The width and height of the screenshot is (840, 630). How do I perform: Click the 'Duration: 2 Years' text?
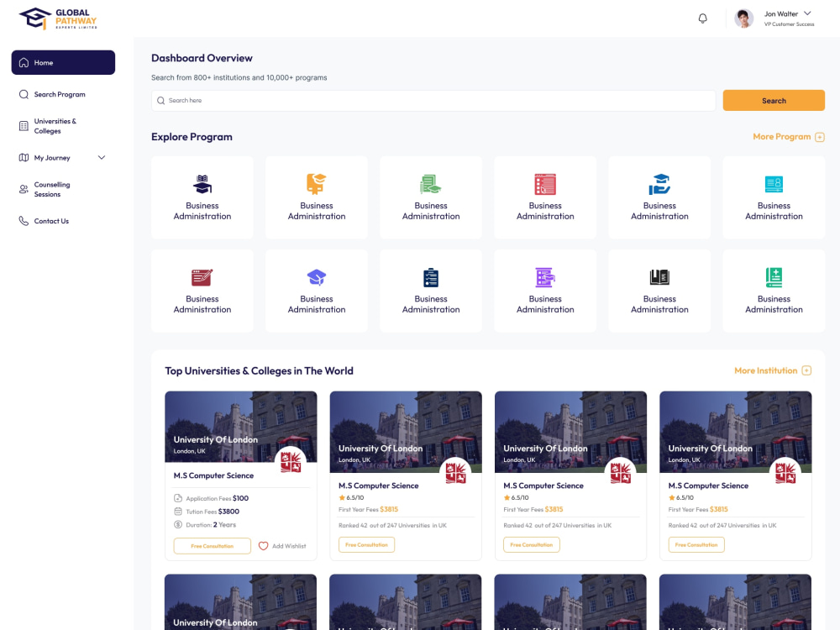click(x=211, y=525)
